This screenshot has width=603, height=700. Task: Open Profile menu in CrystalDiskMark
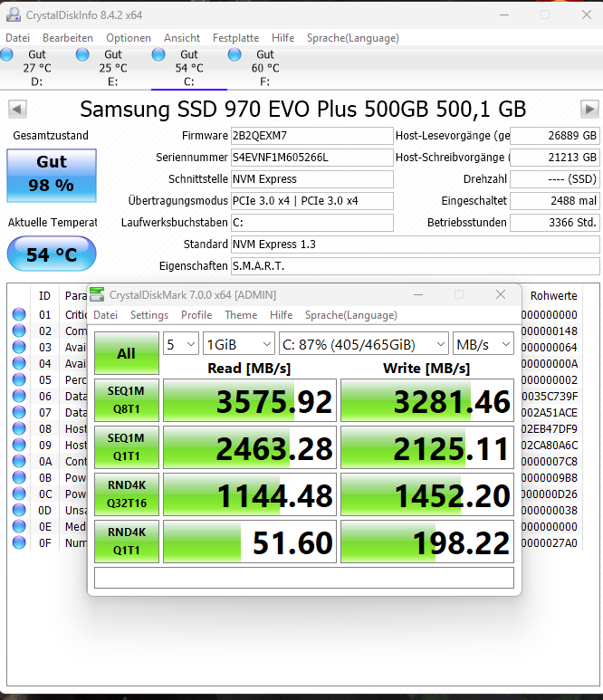[x=196, y=315]
